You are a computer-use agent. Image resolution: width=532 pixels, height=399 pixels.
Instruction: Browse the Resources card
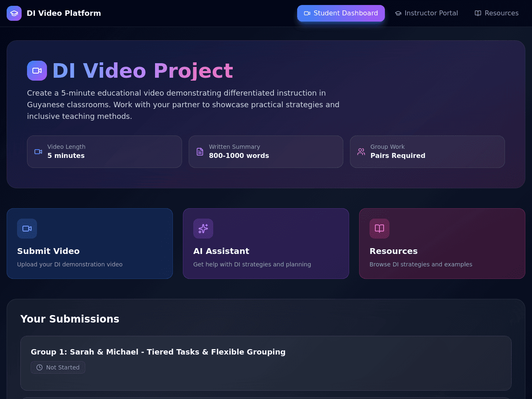point(442,244)
